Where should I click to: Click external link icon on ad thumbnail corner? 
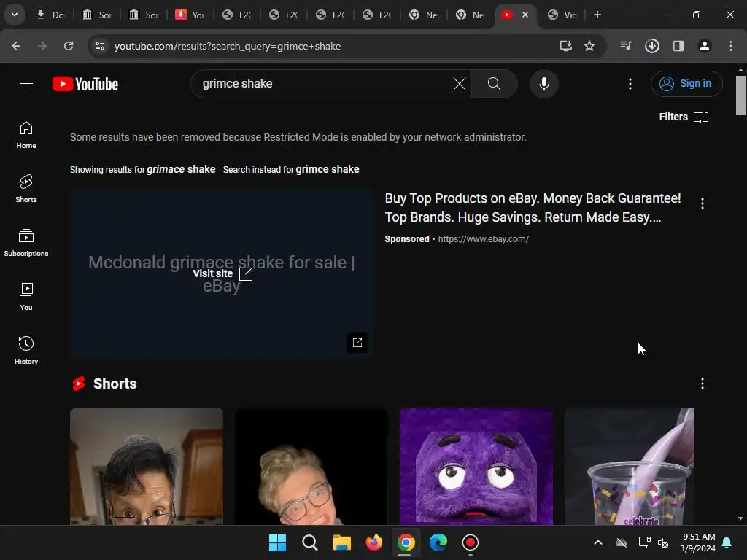click(357, 343)
